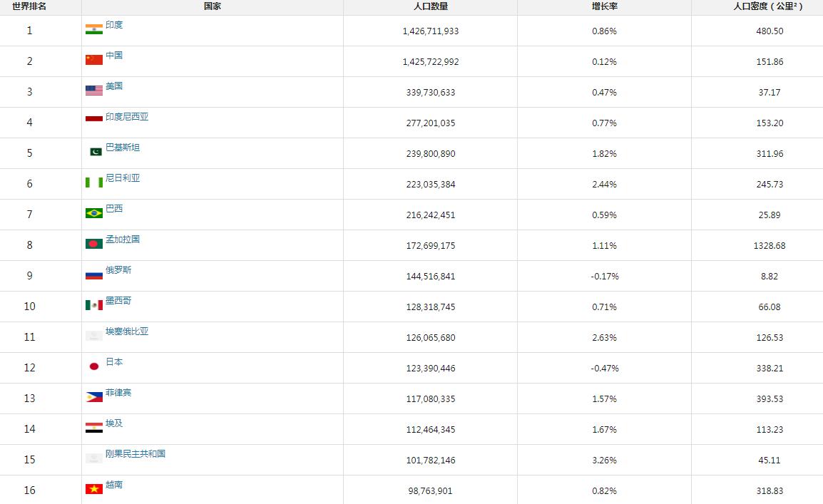Click the Brazil flag icon

point(93,213)
